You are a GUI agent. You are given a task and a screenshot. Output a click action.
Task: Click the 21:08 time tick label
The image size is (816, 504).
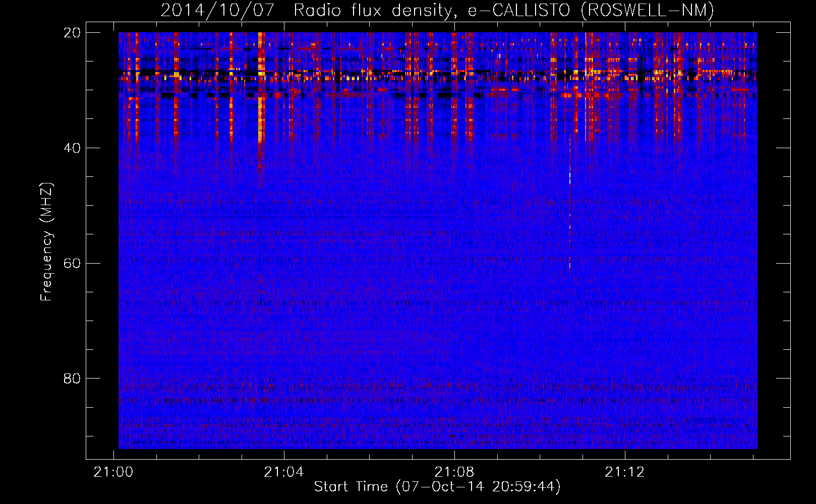click(x=454, y=472)
